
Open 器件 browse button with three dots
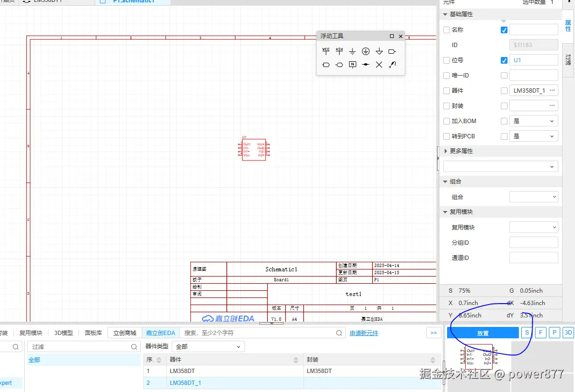[552, 90]
